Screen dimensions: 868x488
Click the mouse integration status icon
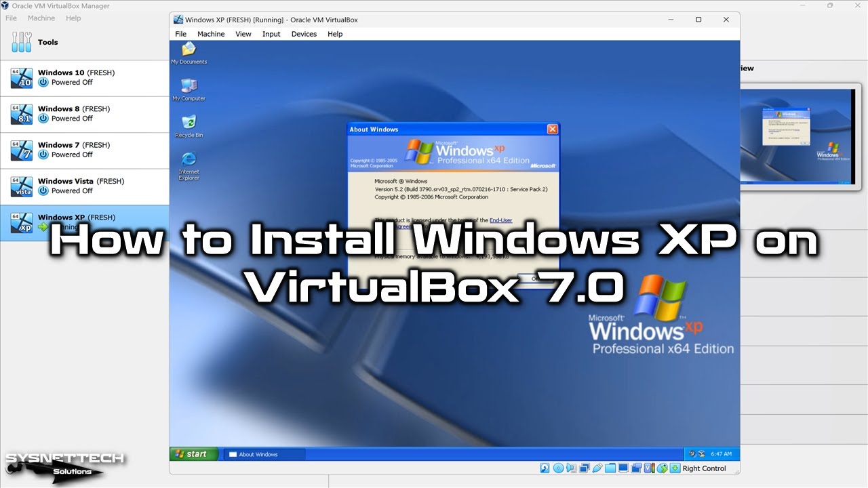662,468
